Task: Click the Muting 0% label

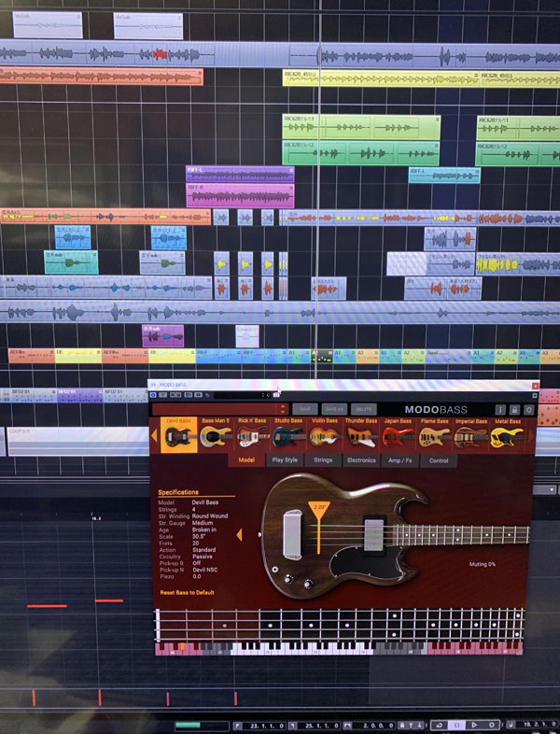Action: (482, 564)
